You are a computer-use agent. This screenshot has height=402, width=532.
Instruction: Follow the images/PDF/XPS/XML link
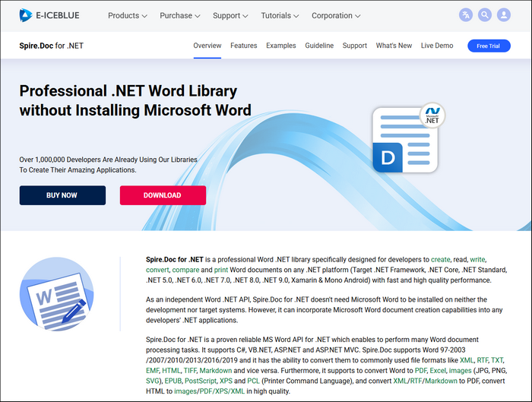209,391
